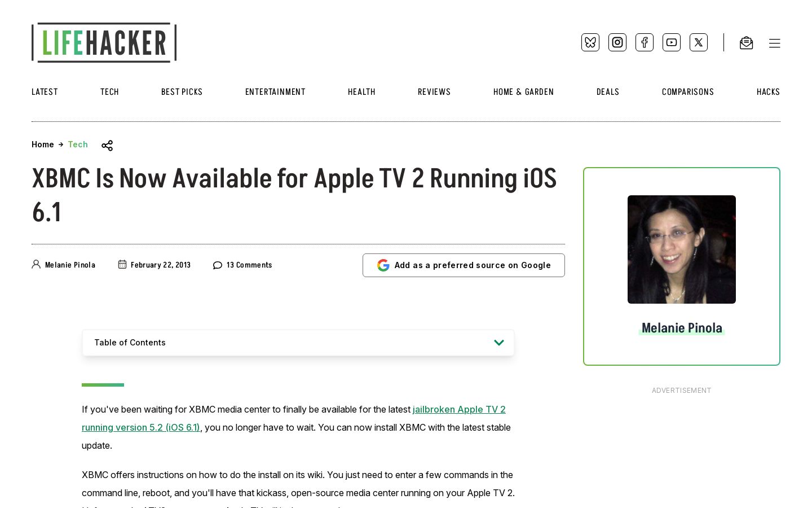Click the Home breadcrumb link

click(43, 144)
